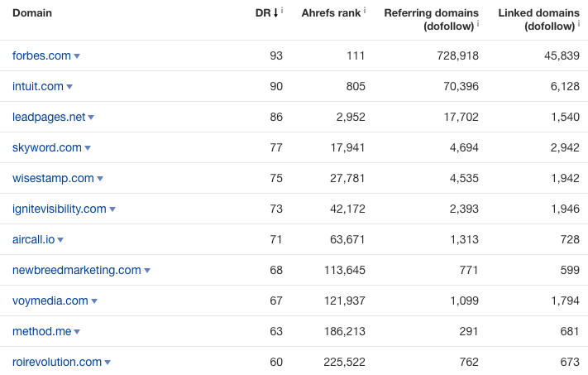Click Referring domains (dofollow) info icon
588x375 pixels.
(478, 24)
